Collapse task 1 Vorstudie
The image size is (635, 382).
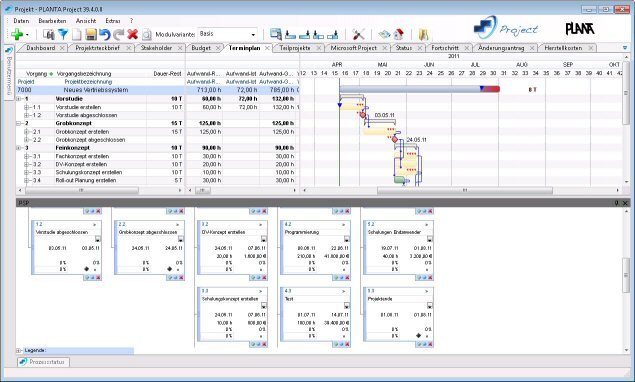click(x=18, y=99)
